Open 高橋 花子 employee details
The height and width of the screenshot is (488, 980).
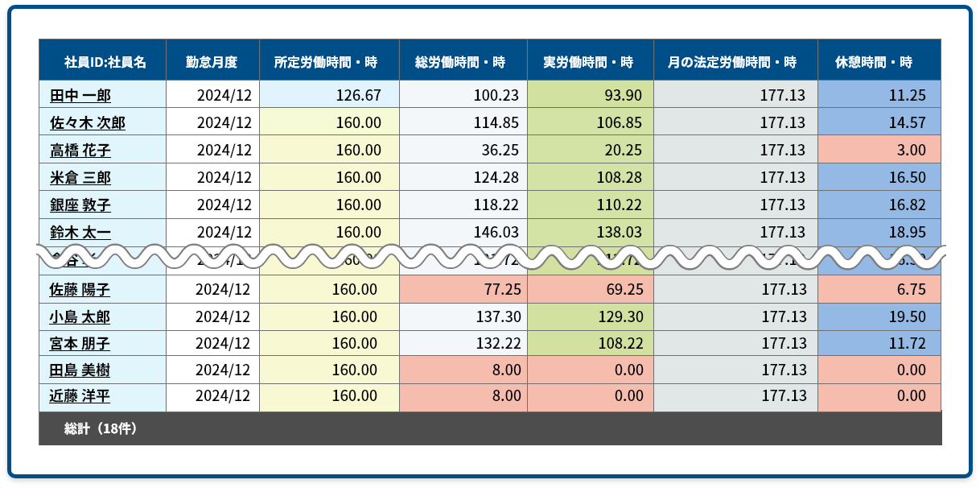coord(80,151)
